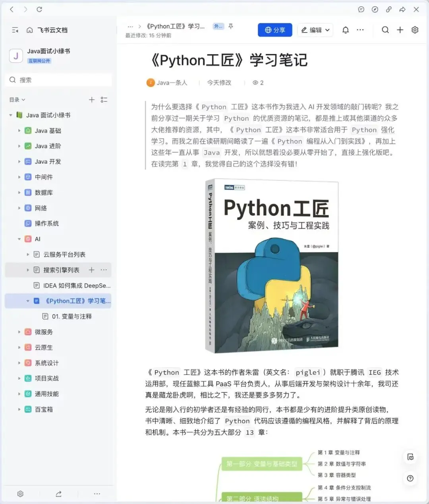This screenshot has height=504, width=429.
Task: Open the breadcrumb ellipsis before 《Python工匠》
Action: (x=130, y=26)
